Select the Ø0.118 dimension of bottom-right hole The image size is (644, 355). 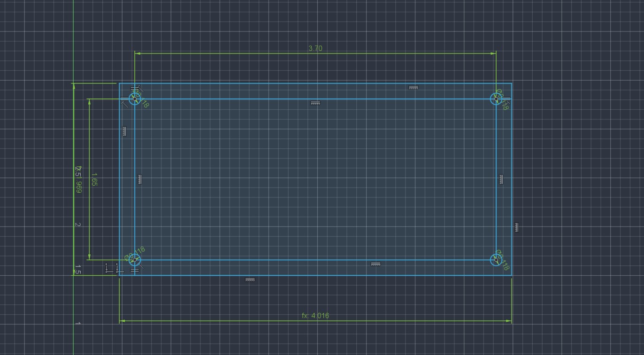(502, 260)
